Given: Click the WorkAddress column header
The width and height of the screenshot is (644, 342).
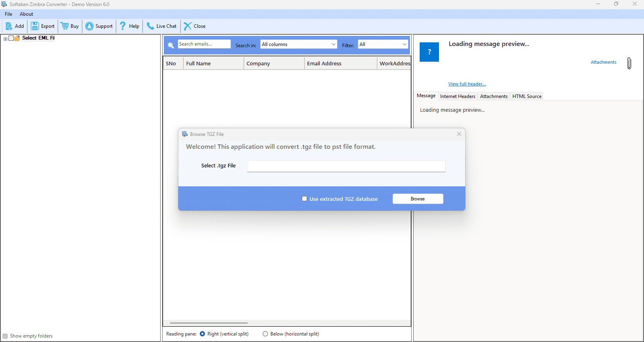Looking at the screenshot, I should [x=394, y=63].
